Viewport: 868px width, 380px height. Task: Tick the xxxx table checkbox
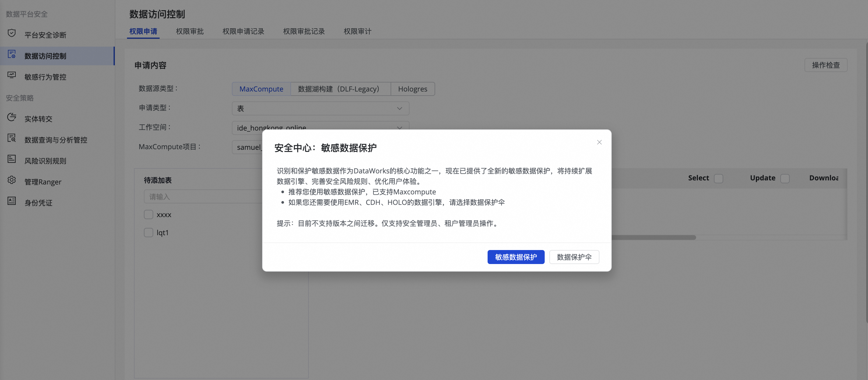(149, 214)
